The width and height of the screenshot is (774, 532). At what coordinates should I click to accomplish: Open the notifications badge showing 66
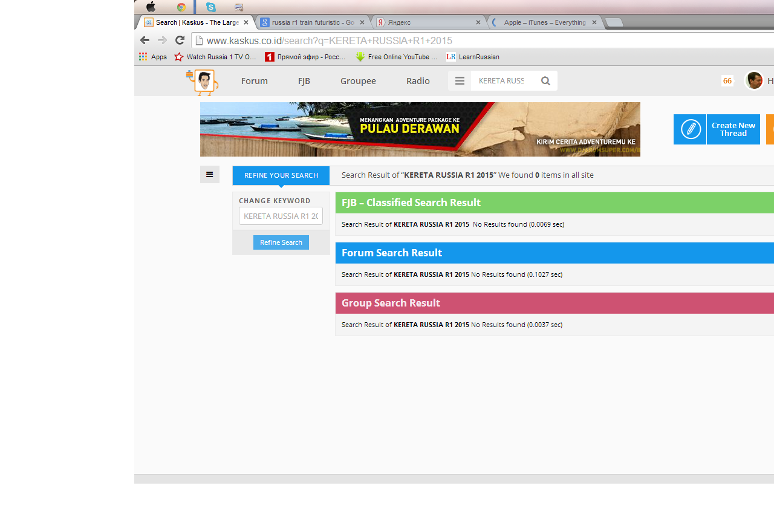click(727, 81)
